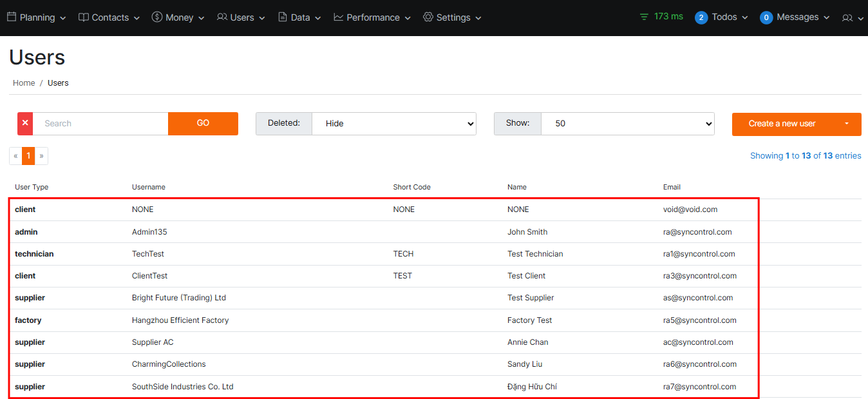Open the Show entries count dropdown
The image size is (868, 399).
coord(627,124)
